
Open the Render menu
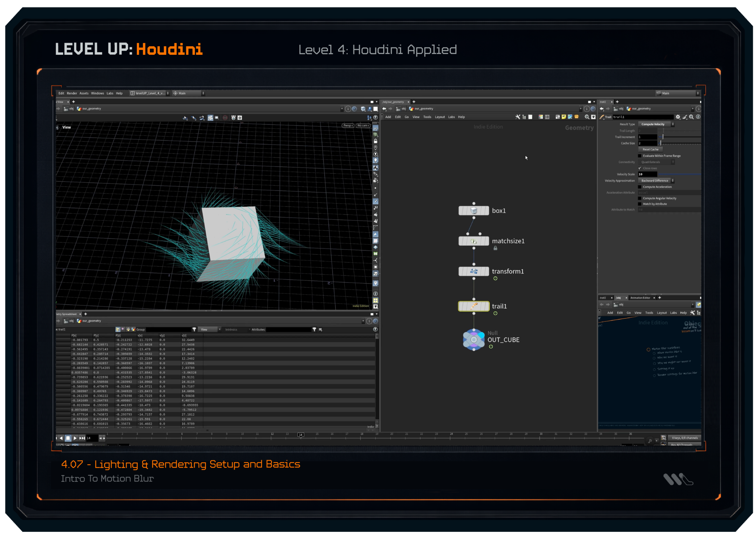pos(72,93)
